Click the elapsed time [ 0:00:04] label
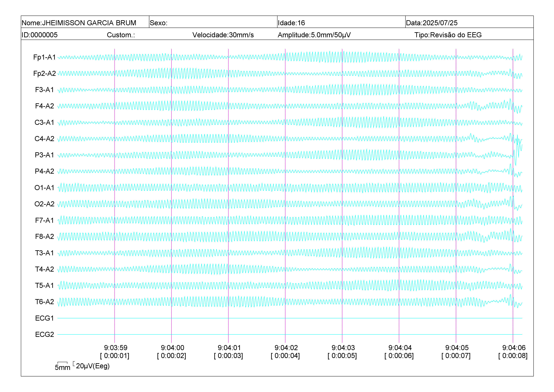The width and height of the screenshot is (554, 392). pyautogui.click(x=285, y=356)
